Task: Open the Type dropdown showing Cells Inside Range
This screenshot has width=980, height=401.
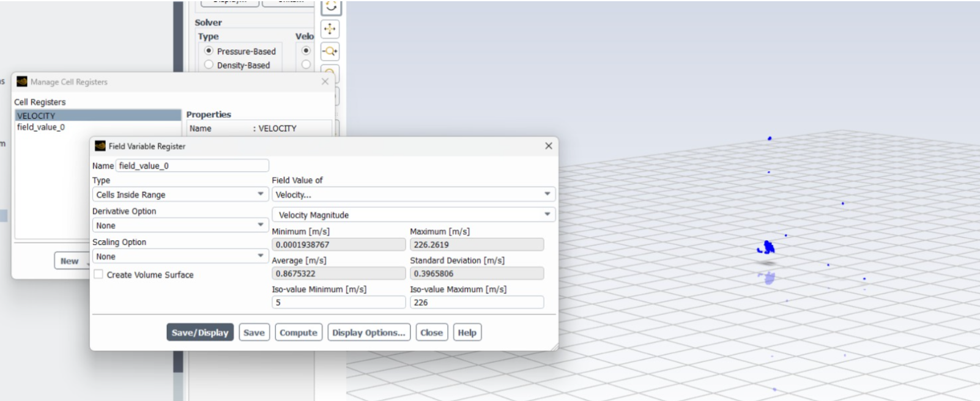Action: pyautogui.click(x=180, y=194)
